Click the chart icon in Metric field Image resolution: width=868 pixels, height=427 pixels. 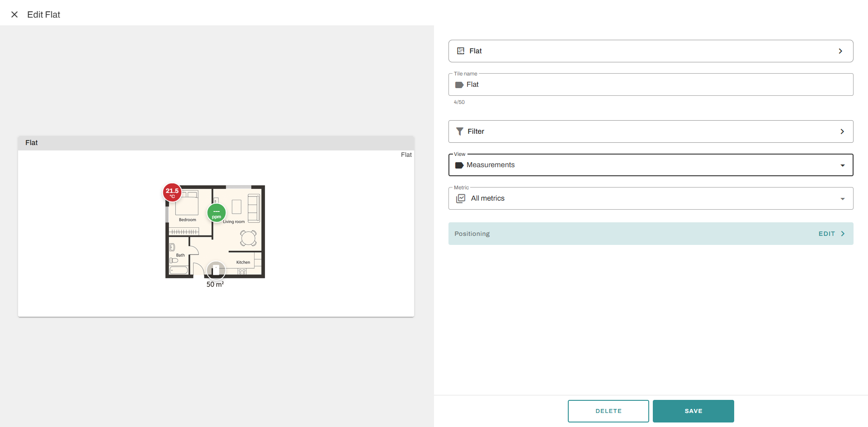461,198
